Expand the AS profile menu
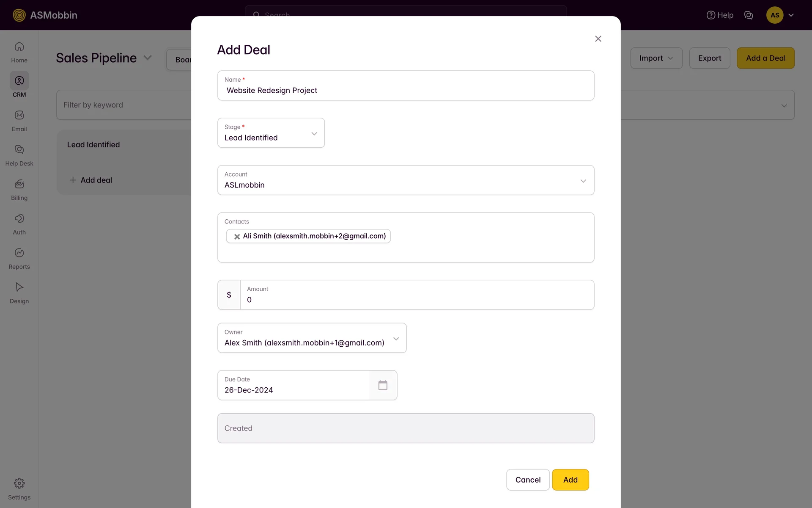812x508 pixels. click(x=780, y=15)
